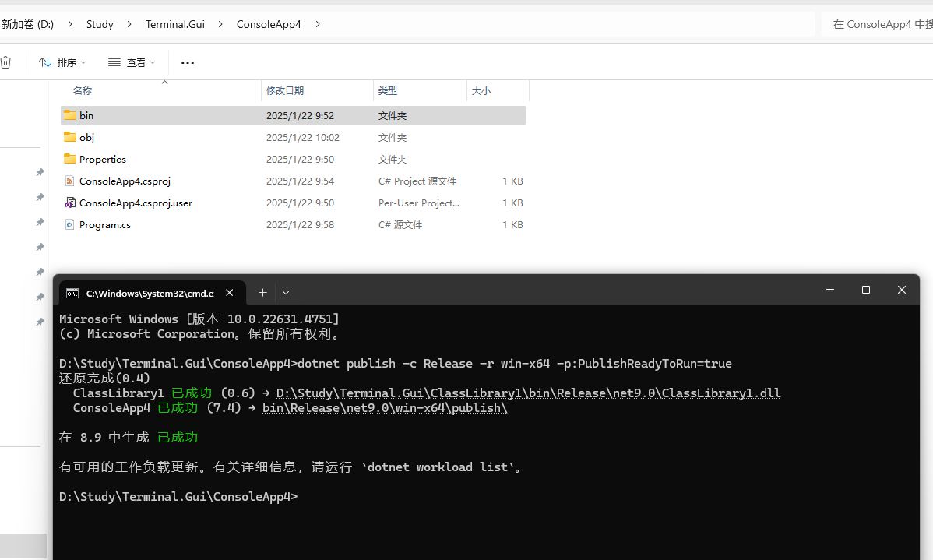Expand the breadcrumb chevron after ConsoleApp4
The image size is (933, 560).
click(317, 24)
